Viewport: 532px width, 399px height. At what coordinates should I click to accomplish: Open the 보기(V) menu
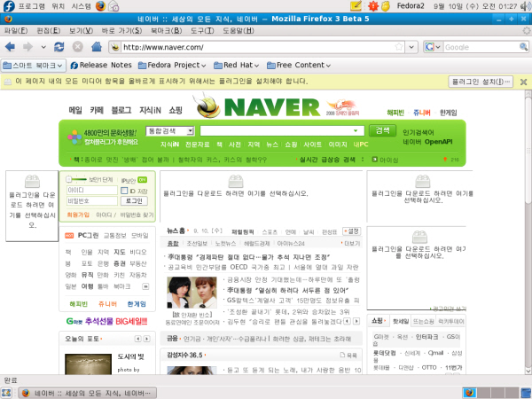coord(81,30)
